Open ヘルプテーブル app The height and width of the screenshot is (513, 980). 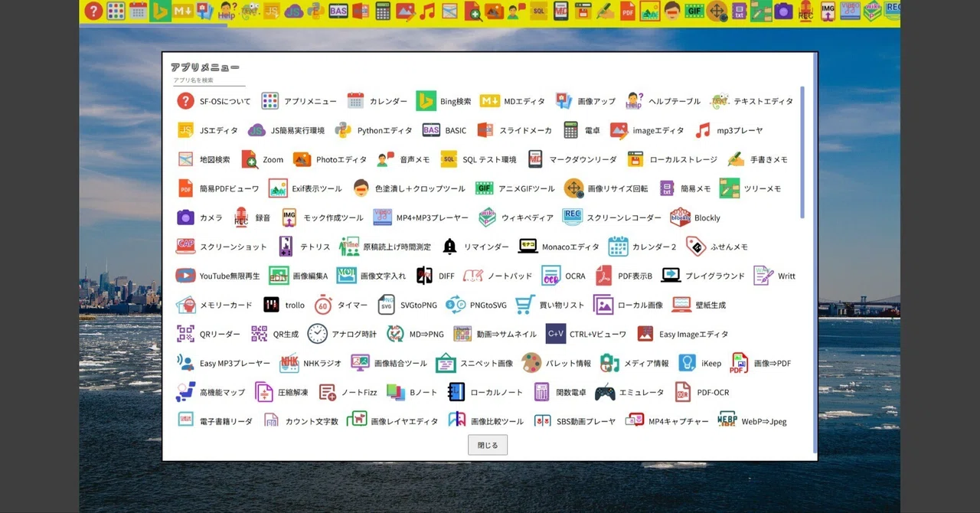pyautogui.click(x=662, y=101)
